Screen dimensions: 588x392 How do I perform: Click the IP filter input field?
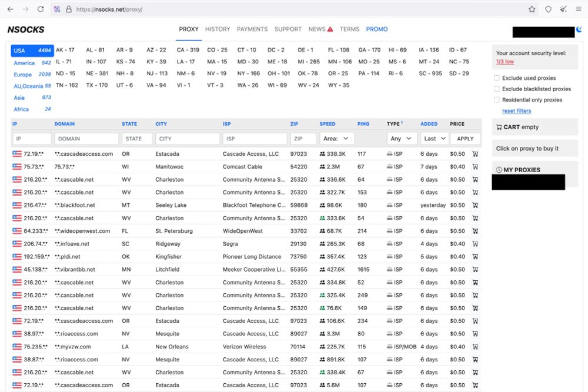32,139
